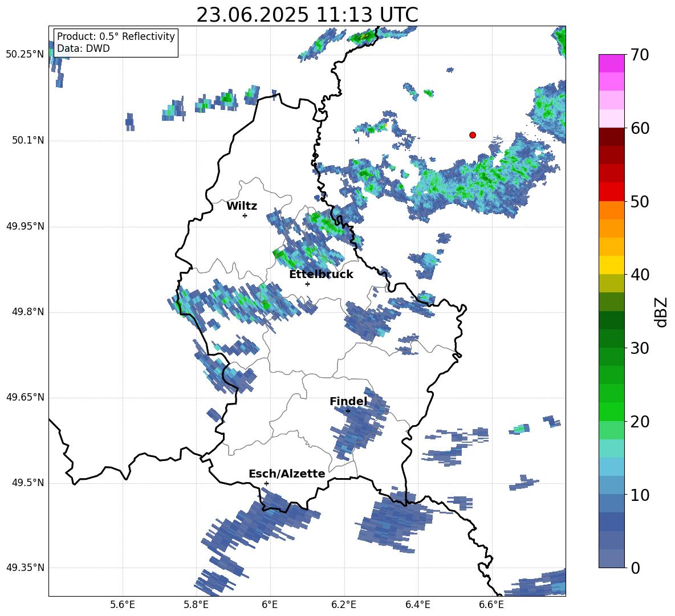The width and height of the screenshot is (675, 616).
Task: Click the Ettelbruck location cross marker
Action: (307, 284)
